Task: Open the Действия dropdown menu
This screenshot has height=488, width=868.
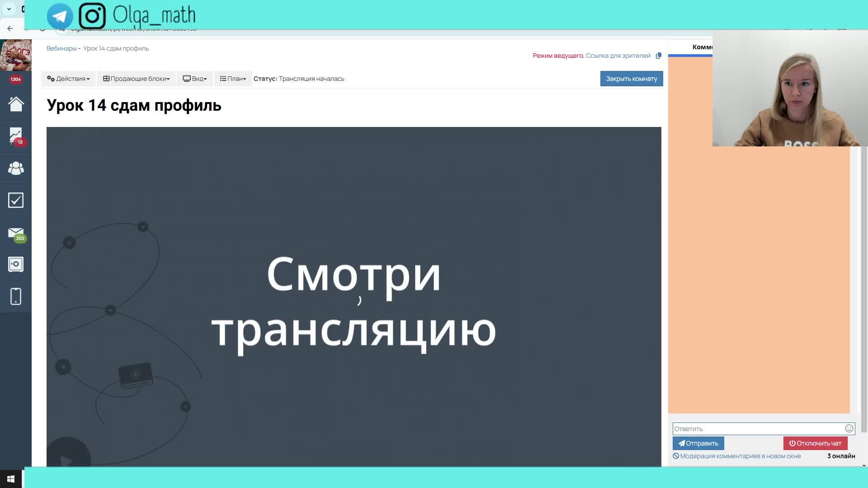Action: point(68,79)
